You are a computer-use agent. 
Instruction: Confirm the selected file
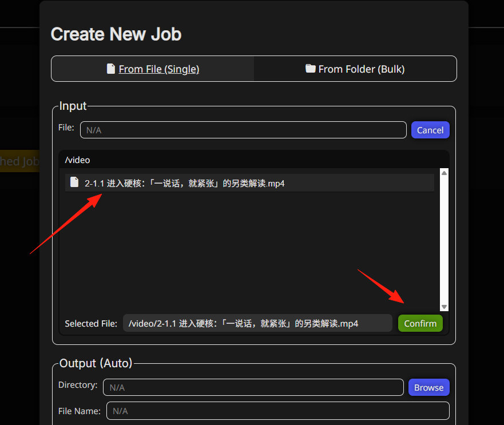click(x=420, y=323)
